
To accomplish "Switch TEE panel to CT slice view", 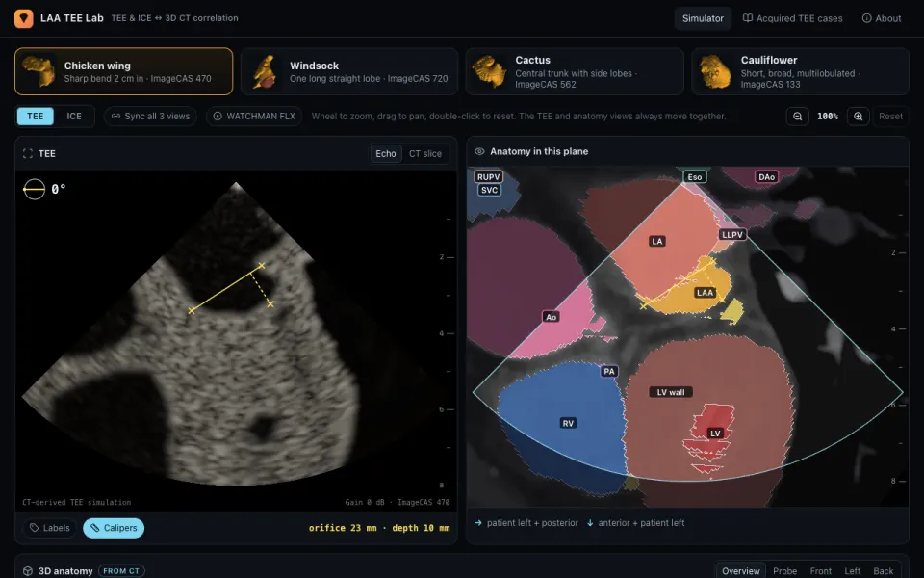I will click(425, 154).
